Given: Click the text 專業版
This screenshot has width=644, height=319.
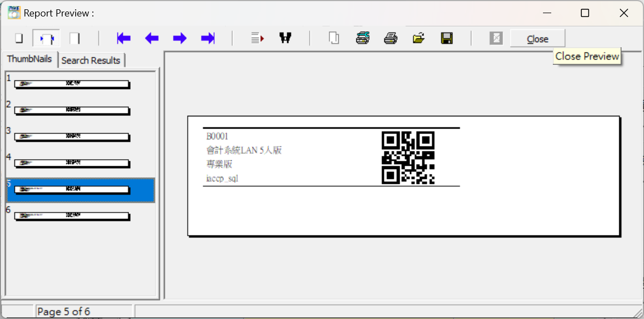Looking at the screenshot, I should [x=219, y=164].
